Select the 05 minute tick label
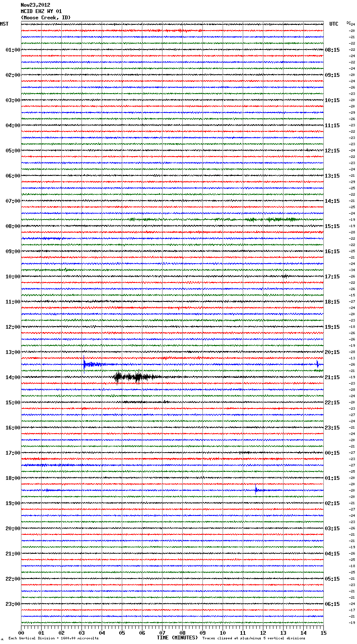This screenshot has width=357, height=644. (x=122, y=633)
